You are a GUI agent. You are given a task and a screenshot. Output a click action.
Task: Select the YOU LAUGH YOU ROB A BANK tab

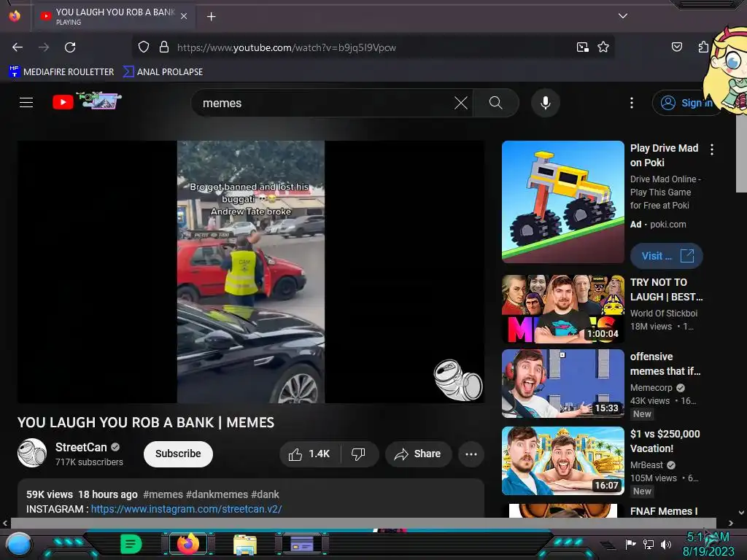pos(113,16)
